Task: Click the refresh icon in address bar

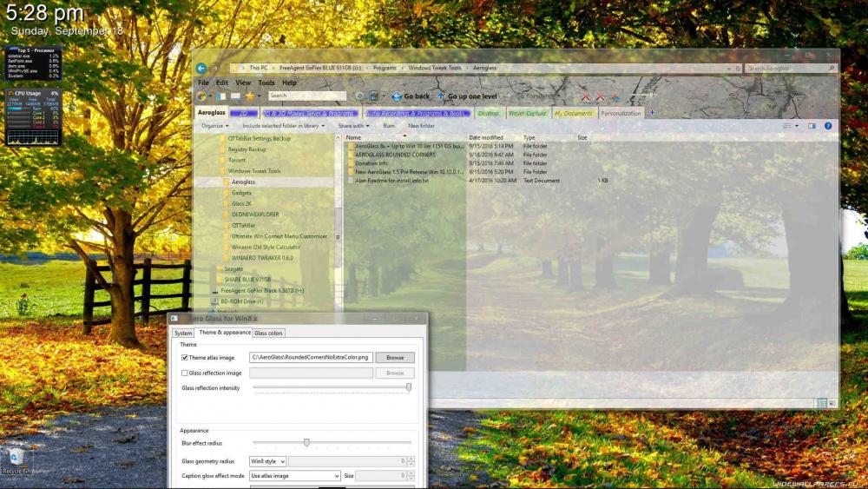Action: coord(738,68)
